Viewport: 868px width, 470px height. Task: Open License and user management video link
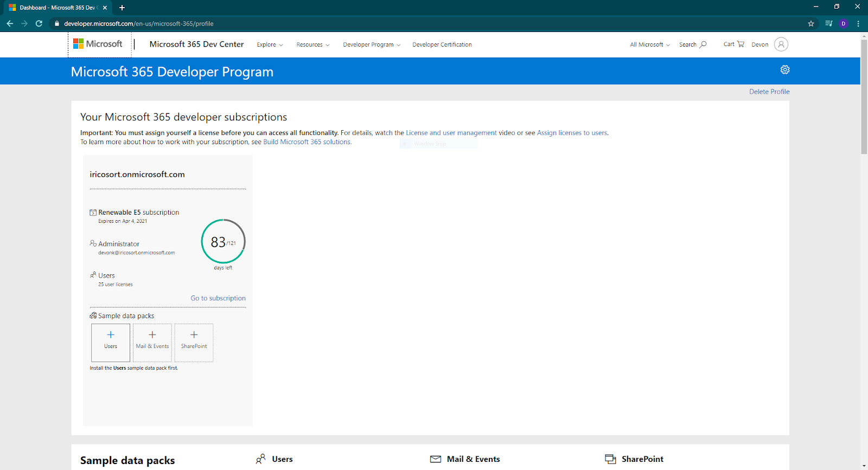(x=451, y=133)
